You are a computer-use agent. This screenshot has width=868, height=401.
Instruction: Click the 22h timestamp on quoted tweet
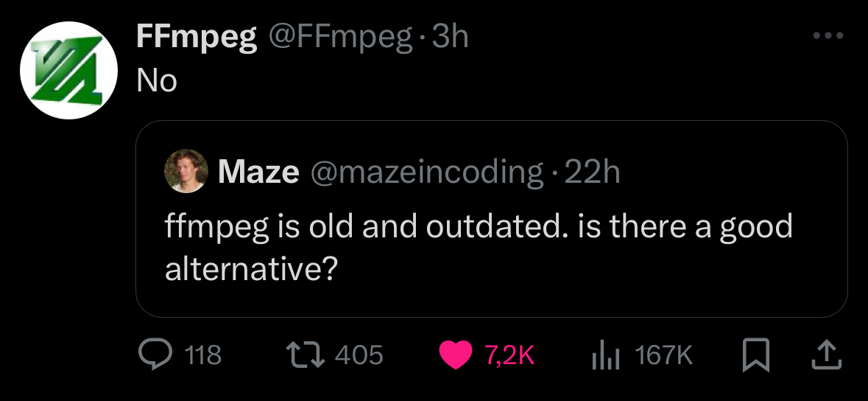pyautogui.click(x=592, y=172)
